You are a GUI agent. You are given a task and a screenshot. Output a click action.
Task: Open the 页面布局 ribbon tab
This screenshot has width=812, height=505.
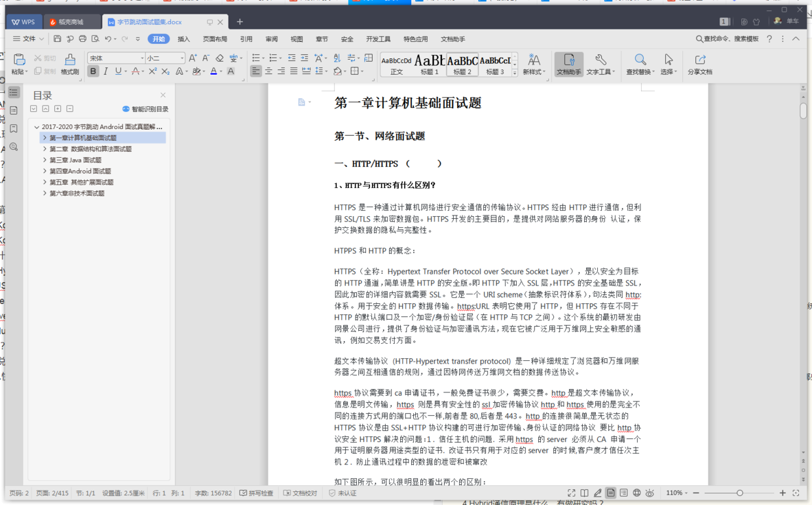click(x=215, y=39)
